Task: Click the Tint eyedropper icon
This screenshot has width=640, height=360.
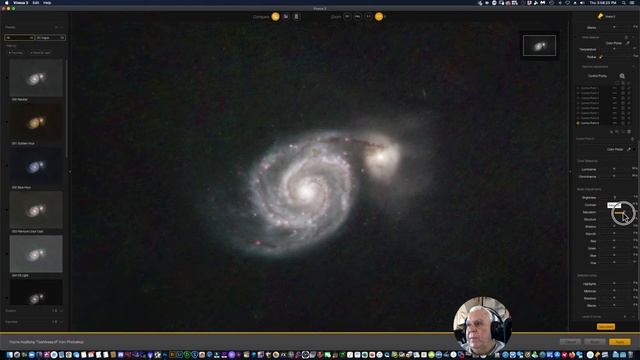Action: click(601, 57)
